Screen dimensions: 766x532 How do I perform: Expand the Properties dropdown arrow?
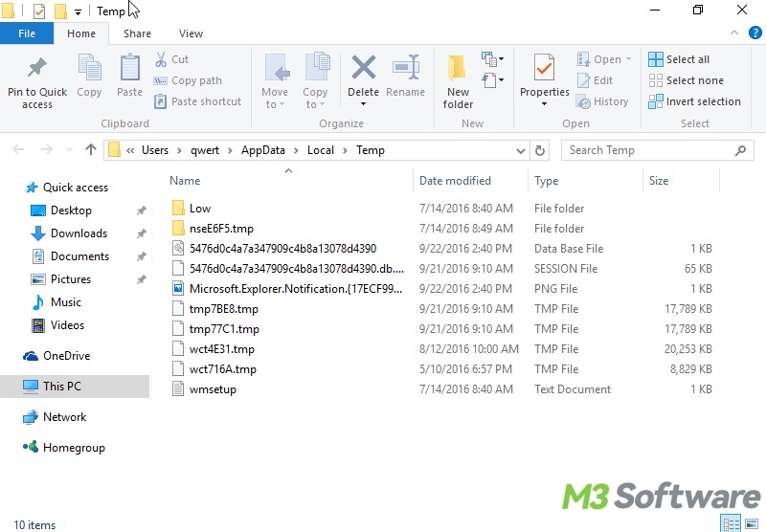pos(544,104)
